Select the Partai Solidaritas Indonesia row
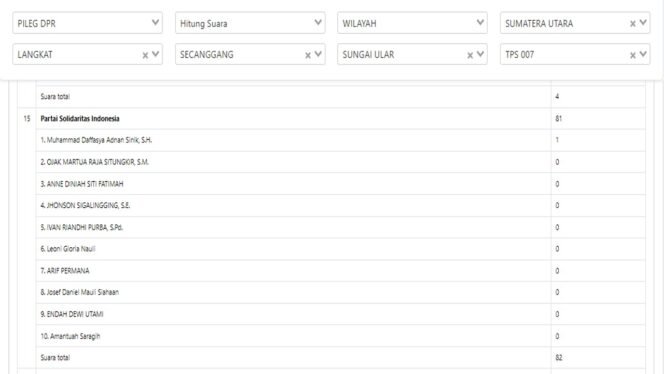Screen dimensions: 664x374 (332, 119)
